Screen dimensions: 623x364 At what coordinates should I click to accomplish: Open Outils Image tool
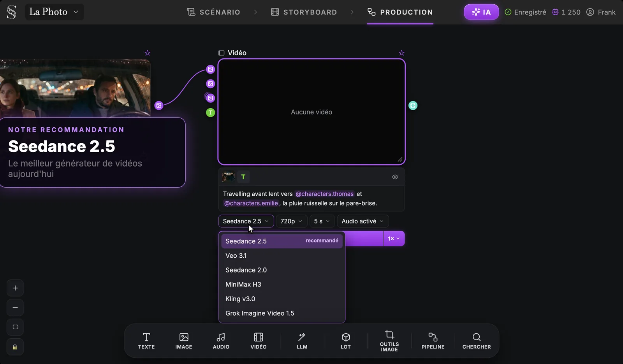(x=389, y=341)
